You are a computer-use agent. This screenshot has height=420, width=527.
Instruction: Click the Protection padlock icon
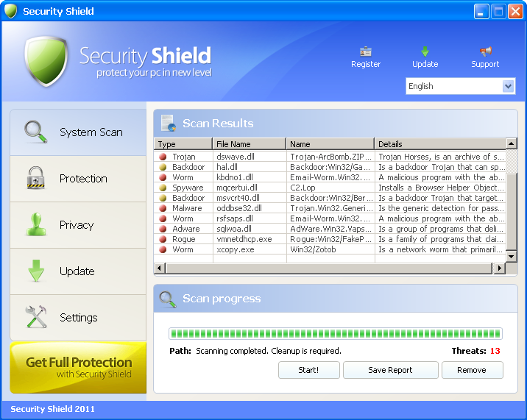pyautogui.click(x=35, y=178)
